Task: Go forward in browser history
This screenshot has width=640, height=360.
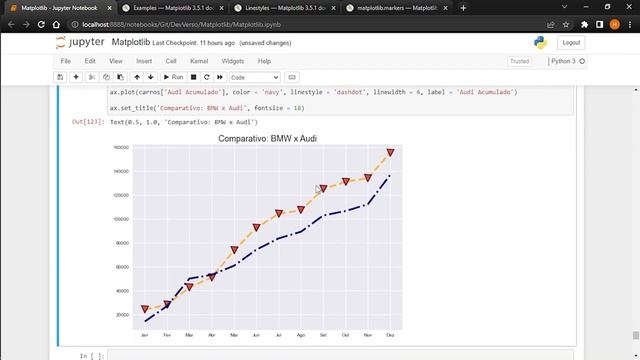Action: [26, 24]
